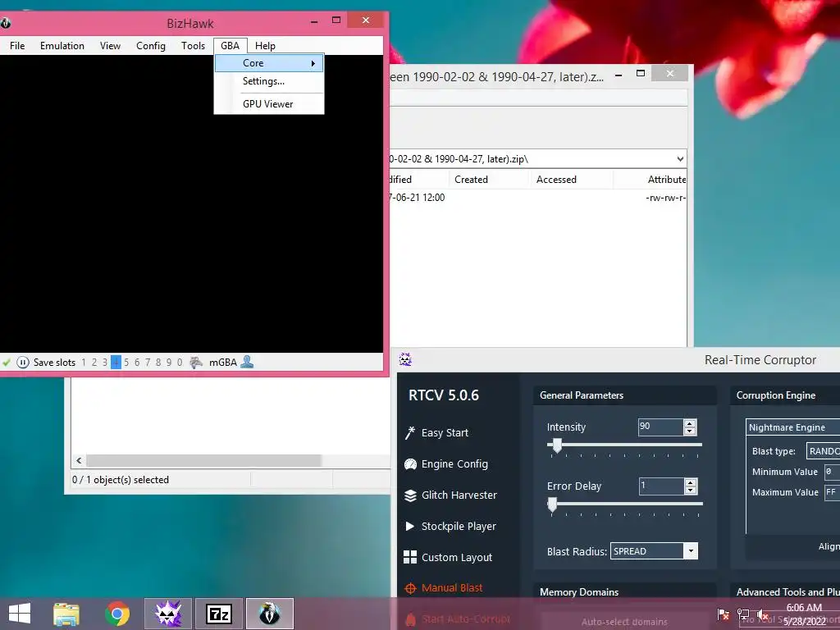The height and width of the screenshot is (630, 840).
Task: Sort by Attributes column in 7-Zip
Action: click(x=666, y=180)
